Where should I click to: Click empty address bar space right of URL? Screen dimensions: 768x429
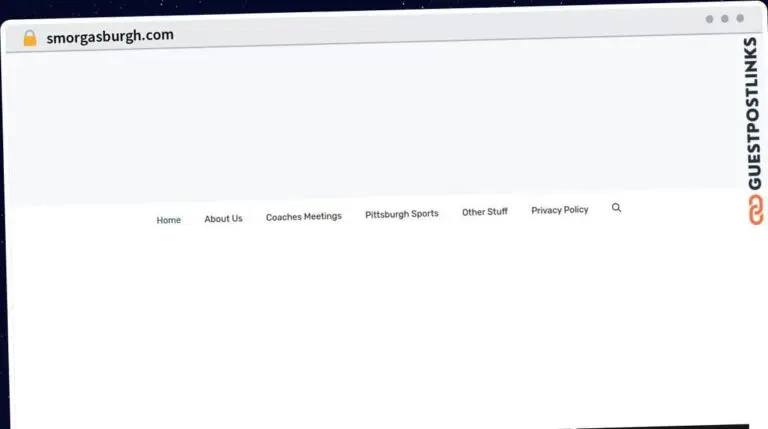420,30
